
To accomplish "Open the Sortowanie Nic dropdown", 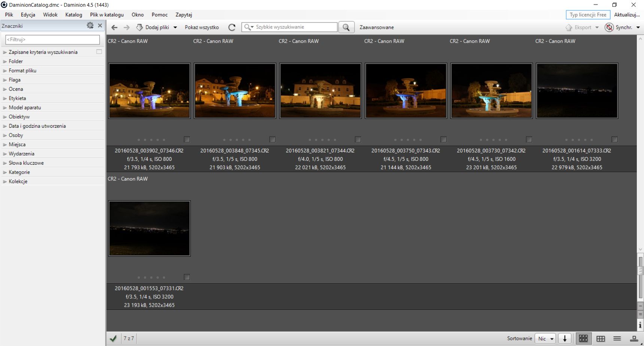I will coord(545,339).
